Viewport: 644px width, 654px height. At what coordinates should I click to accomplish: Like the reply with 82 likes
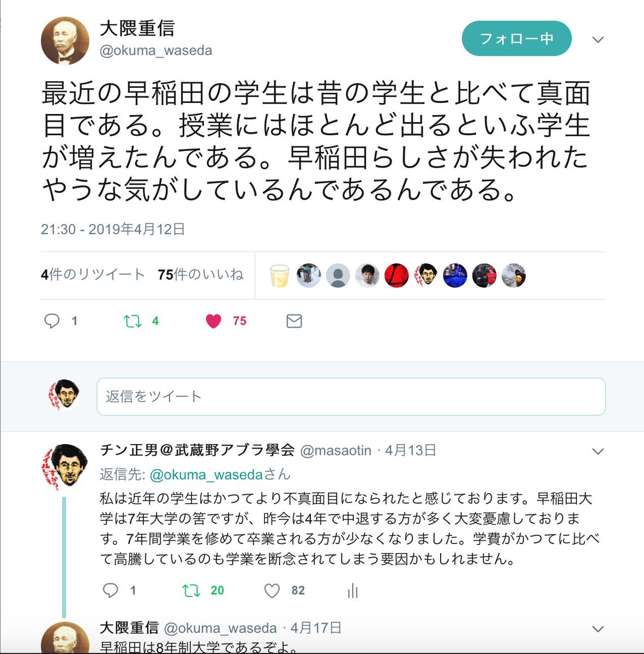pos(272,590)
